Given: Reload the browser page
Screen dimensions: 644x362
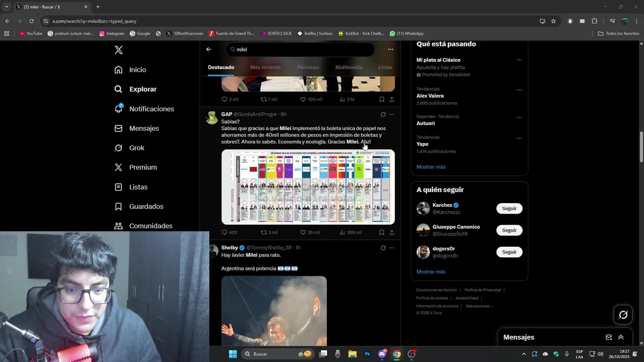Looking at the screenshot, I should pyautogui.click(x=31, y=21).
